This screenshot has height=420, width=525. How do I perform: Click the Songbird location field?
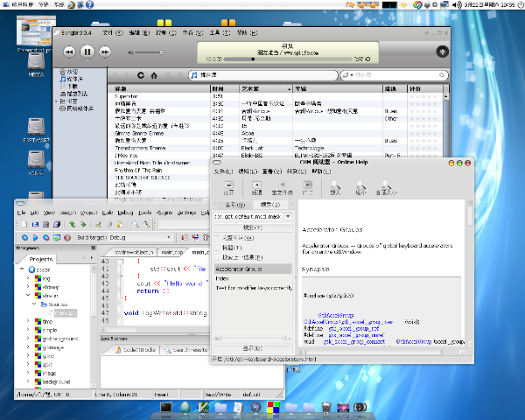263,75
